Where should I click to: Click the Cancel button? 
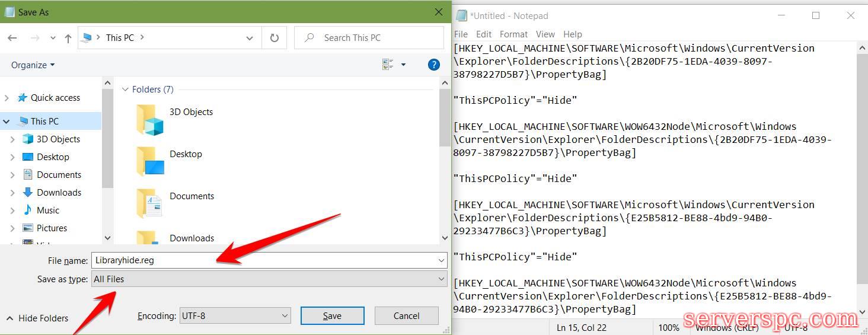(x=406, y=316)
